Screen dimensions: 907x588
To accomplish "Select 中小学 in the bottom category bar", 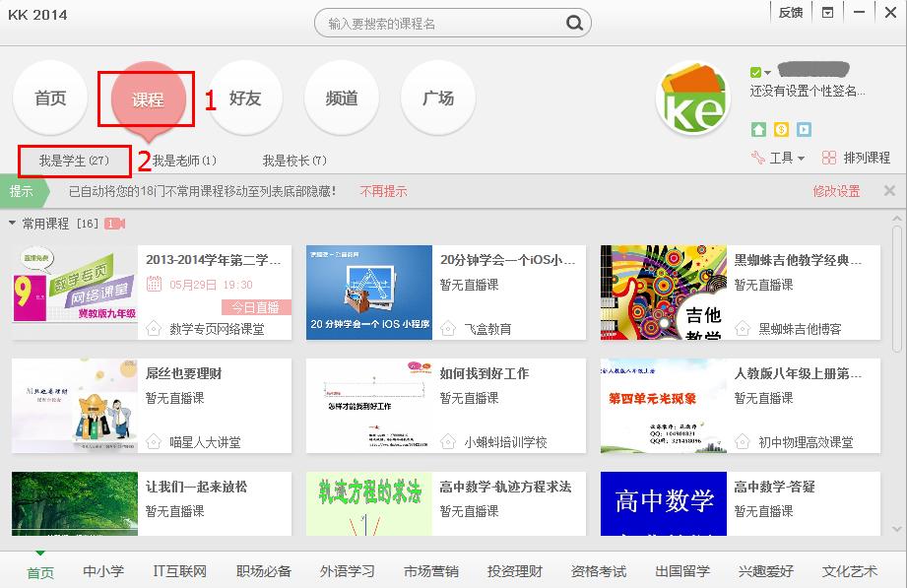I will [103, 571].
